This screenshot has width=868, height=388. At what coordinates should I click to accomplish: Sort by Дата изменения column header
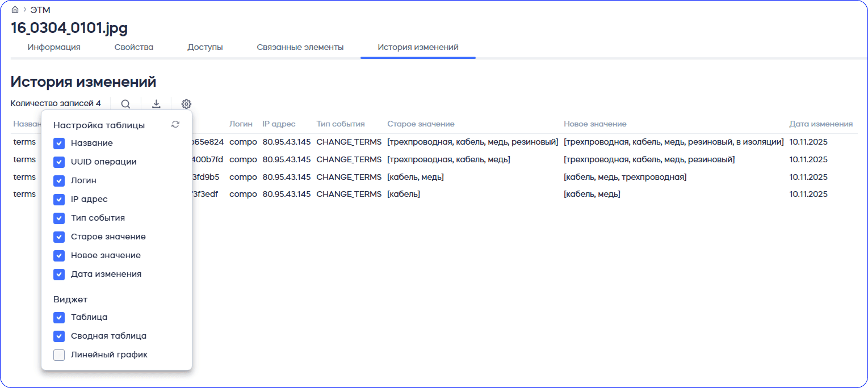(x=820, y=124)
